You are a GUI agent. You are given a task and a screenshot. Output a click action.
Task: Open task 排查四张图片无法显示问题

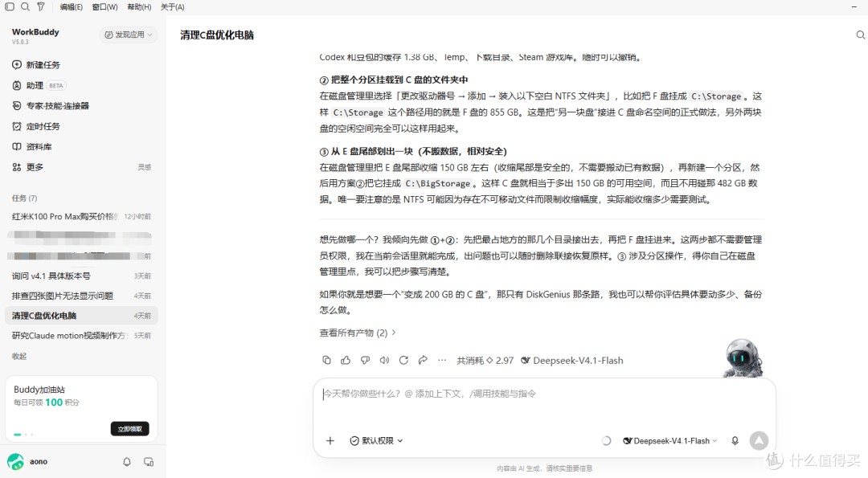point(81,296)
